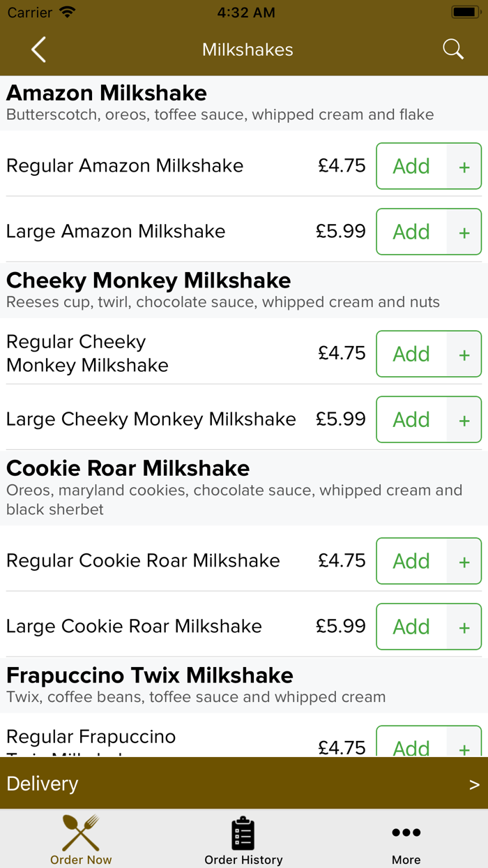Switch to the Order History tab
The image size is (488, 868).
243,860
